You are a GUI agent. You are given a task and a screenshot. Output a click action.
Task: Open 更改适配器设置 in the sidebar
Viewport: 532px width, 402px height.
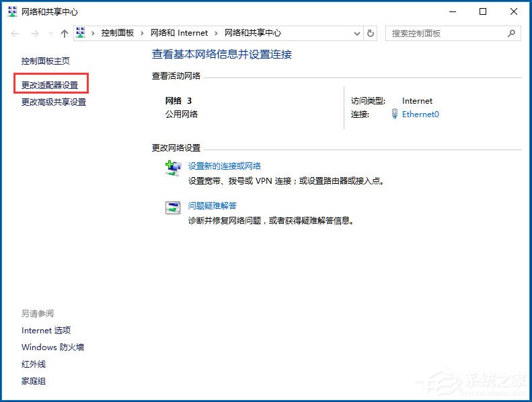tap(50, 86)
